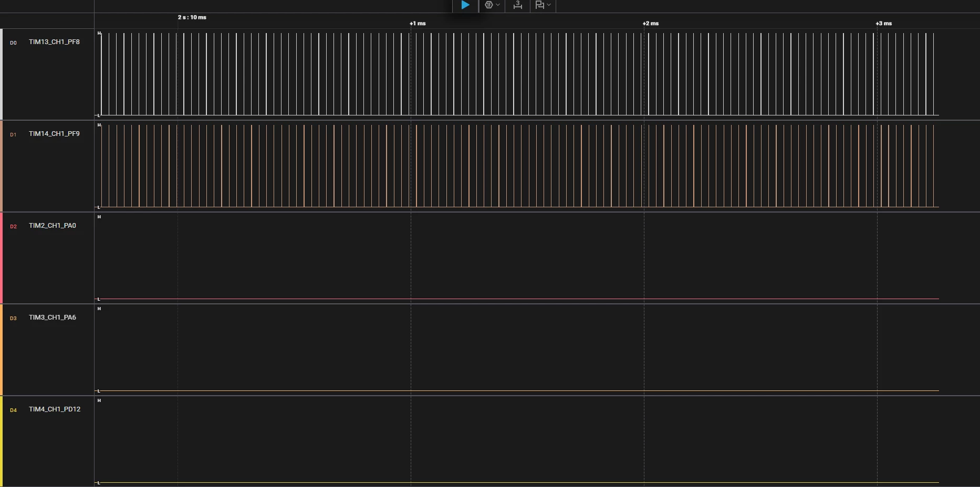Click the TIM4_CH1_PD12 channel name

[55, 409]
